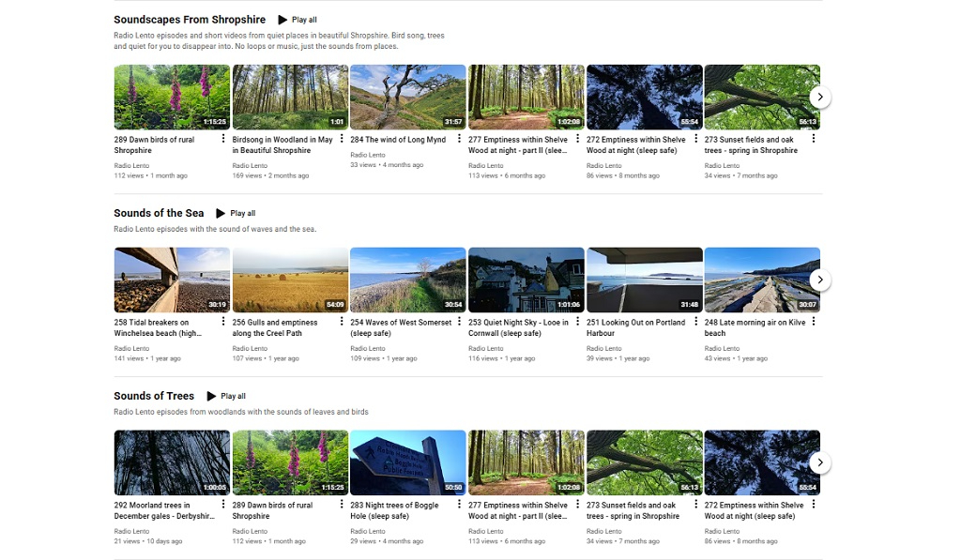The width and height of the screenshot is (961, 560).
Task: Open the Sounds of Trees playlist heading
Action: point(154,397)
